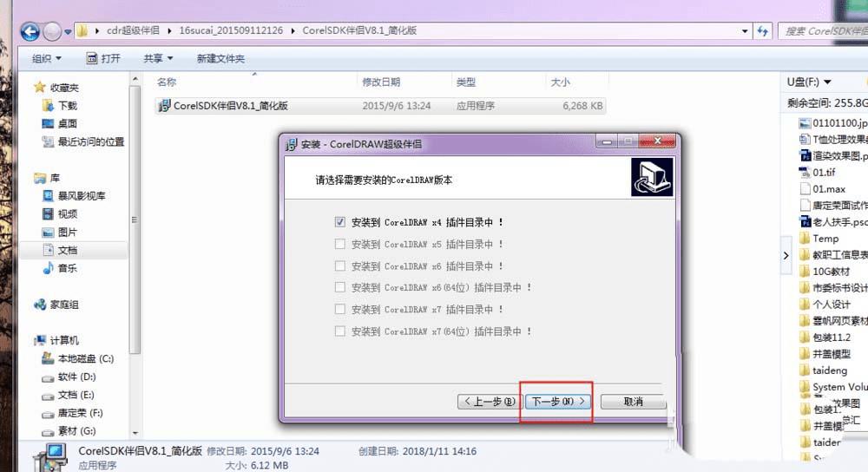Open recent locations dropdown beside forward arrow
The width and height of the screenshot is (868, 472).
click(68, 32)
